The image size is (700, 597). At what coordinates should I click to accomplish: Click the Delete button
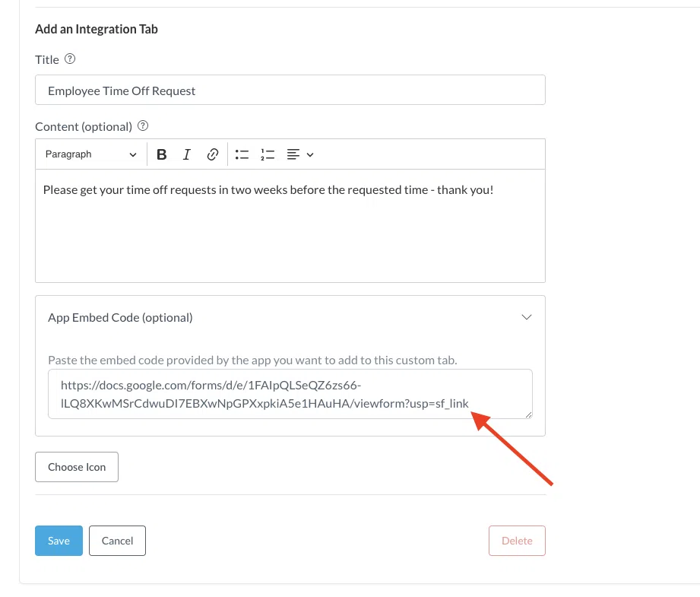517,541
